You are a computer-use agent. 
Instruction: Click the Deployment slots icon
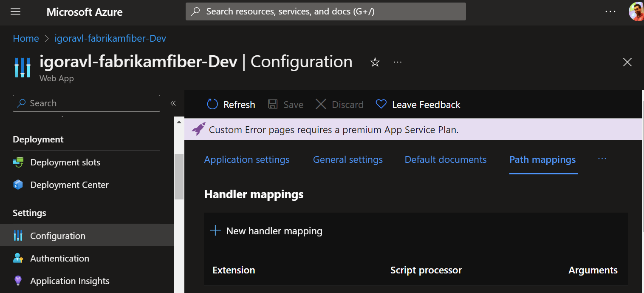18,162
